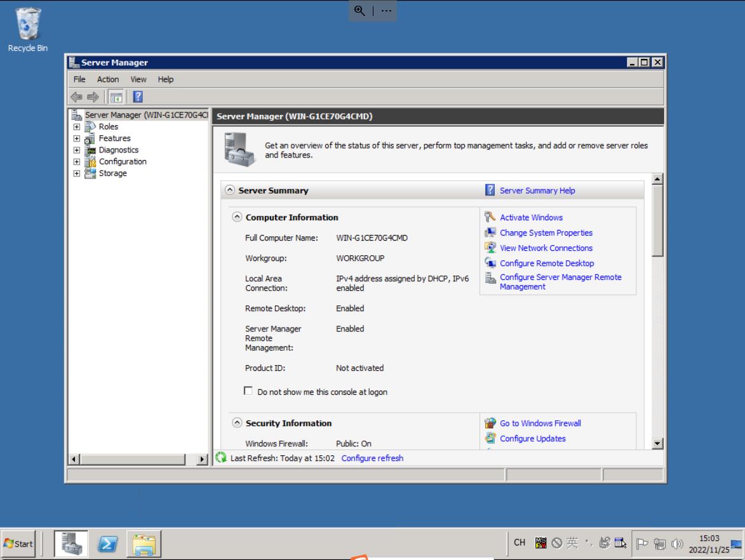Select the Server Manager root tree node
Screen dimensions: 745x560
[146, 115]
